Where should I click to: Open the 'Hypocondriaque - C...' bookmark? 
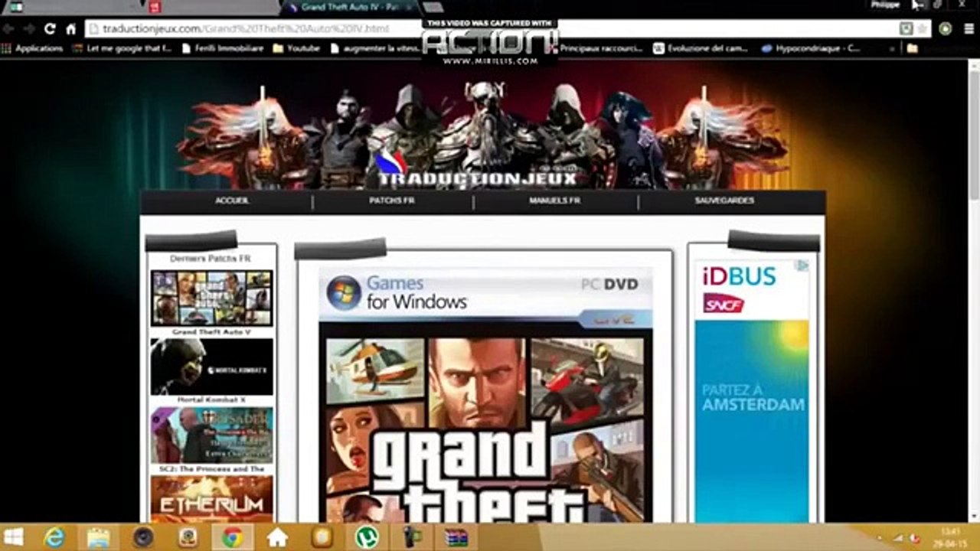tap(811, 48)
